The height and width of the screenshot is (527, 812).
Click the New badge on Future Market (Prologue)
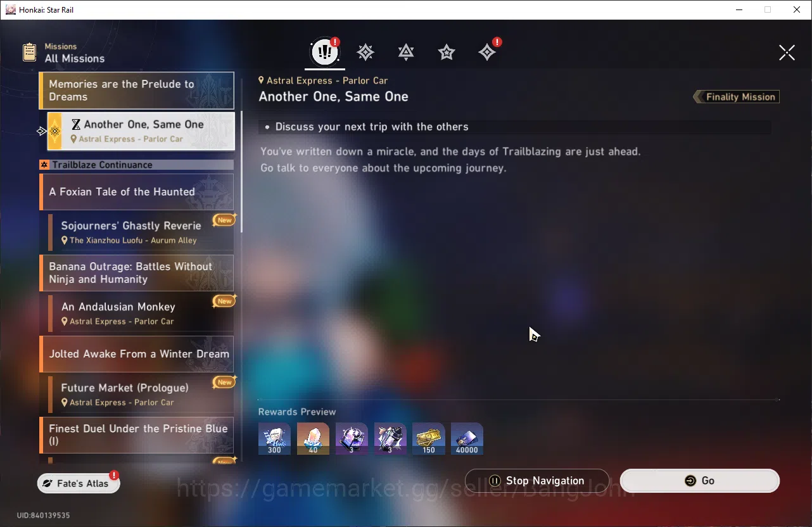tap(225, 382)
